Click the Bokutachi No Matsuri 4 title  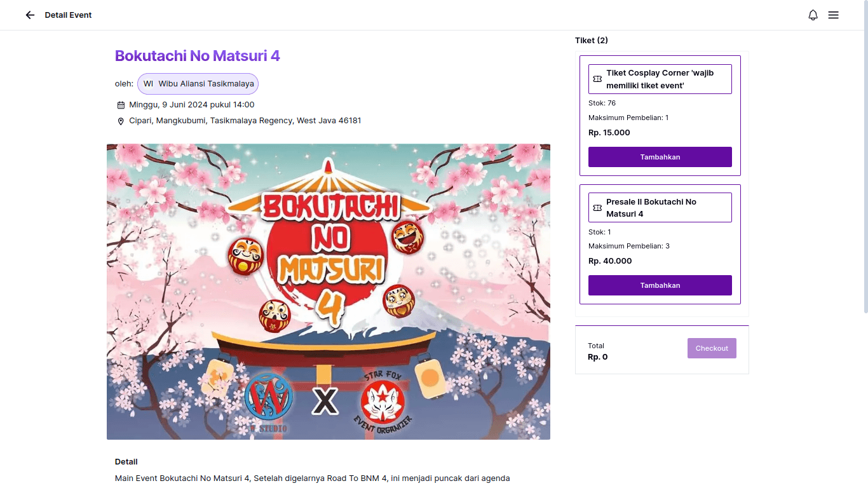[197, 56]
